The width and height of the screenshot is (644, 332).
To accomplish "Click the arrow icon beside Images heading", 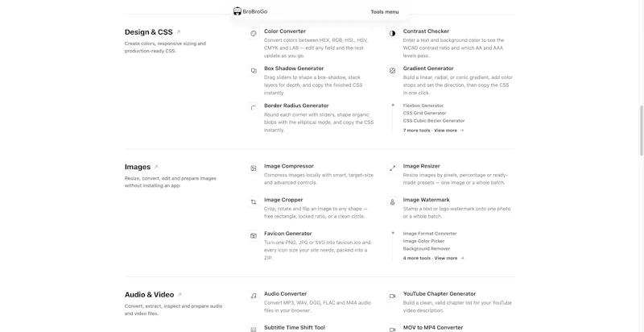I will point(156,167).
